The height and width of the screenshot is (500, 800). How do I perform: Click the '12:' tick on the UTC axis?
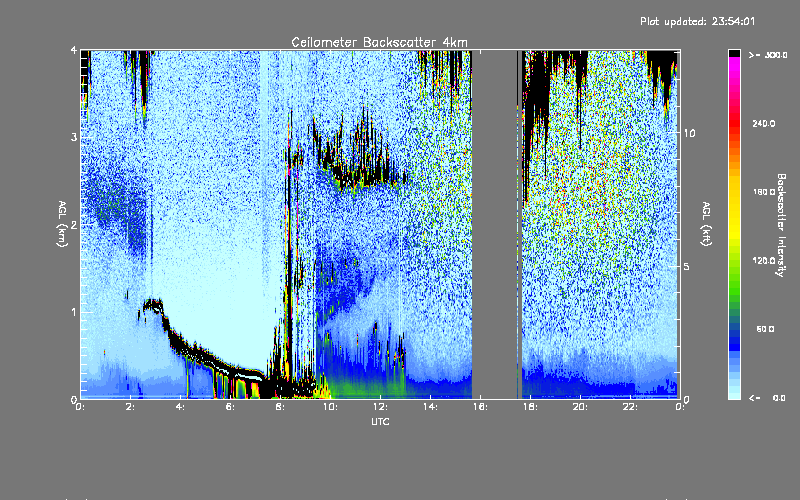tap(381, 407)
